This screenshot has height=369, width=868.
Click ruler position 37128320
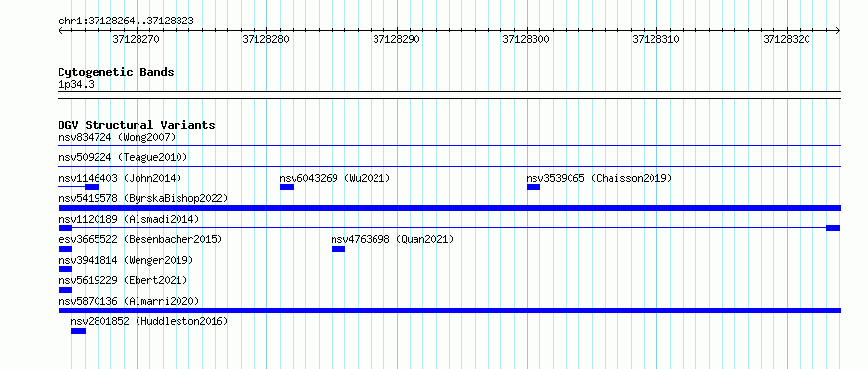(787, 39)
